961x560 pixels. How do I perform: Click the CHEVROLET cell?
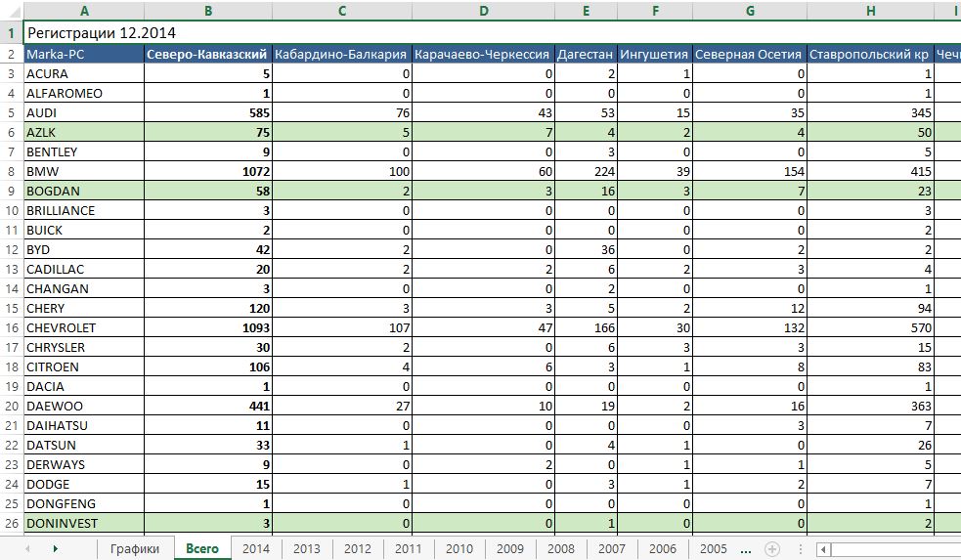pyautogui.click(x=84, y=327)
